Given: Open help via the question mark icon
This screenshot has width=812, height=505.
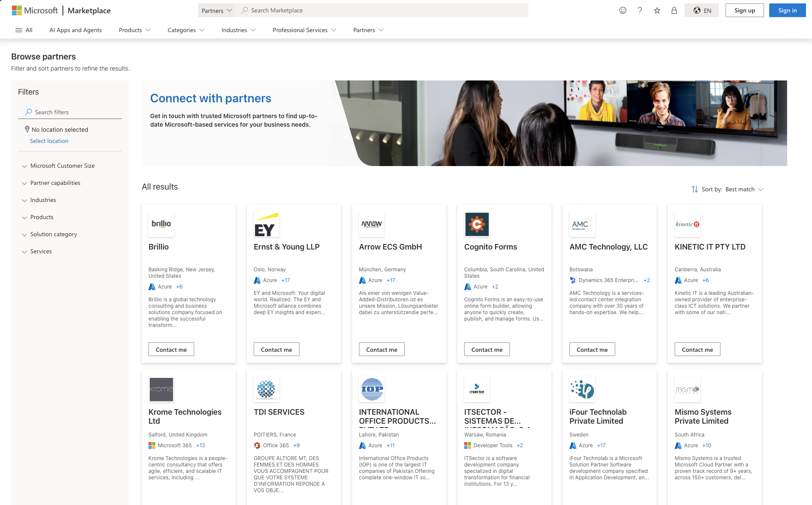Looking at the screenshot, I should coord(640,10).
